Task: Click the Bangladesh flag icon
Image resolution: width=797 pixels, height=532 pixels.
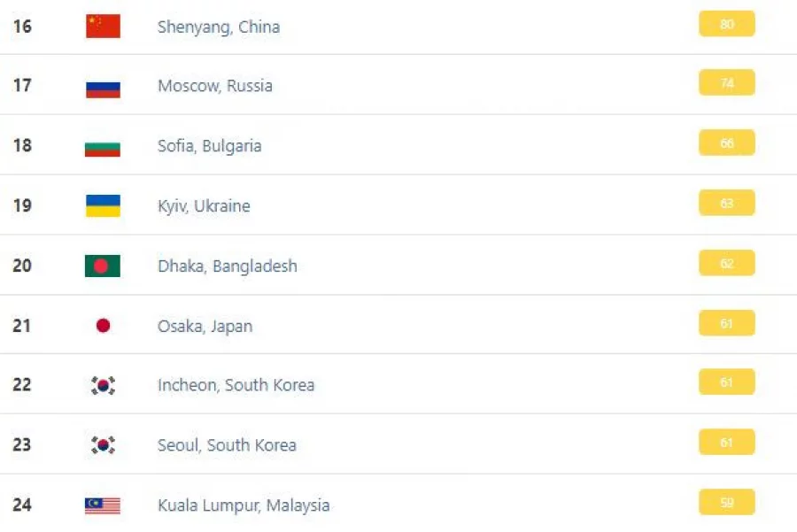Action: pyautogui.click(x=103, y=266)
